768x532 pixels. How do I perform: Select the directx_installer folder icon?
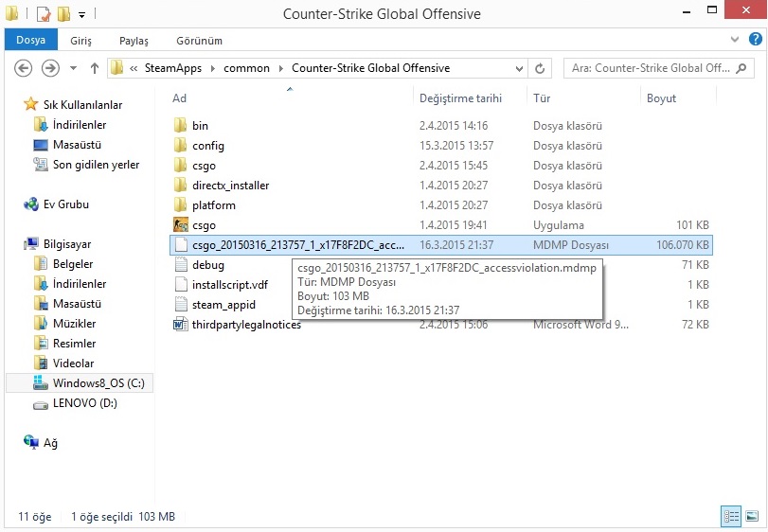pos(180,185)
